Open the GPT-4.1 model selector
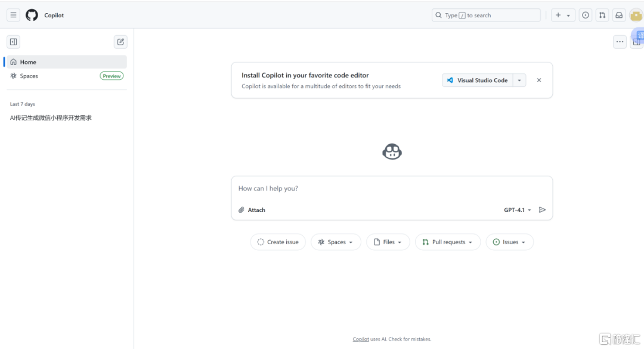 click(x=518, y=210)
